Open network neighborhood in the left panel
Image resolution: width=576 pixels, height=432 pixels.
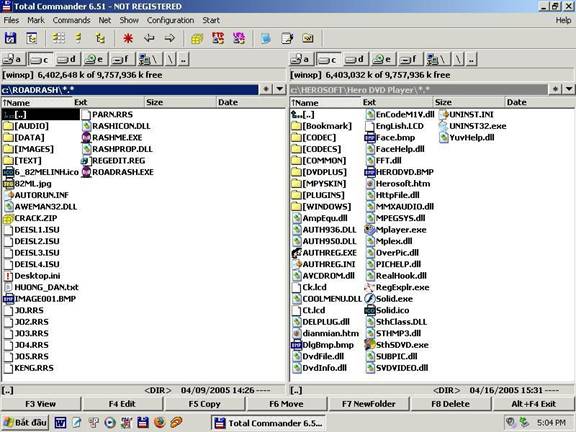coord(150,59)
